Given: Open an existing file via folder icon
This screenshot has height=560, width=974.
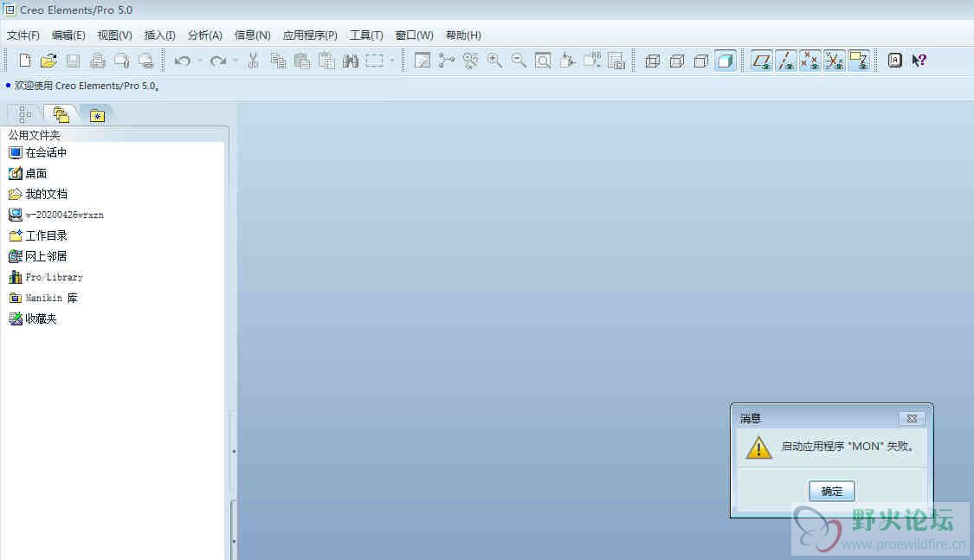Looking at the screenshot, I should [48, 61].
